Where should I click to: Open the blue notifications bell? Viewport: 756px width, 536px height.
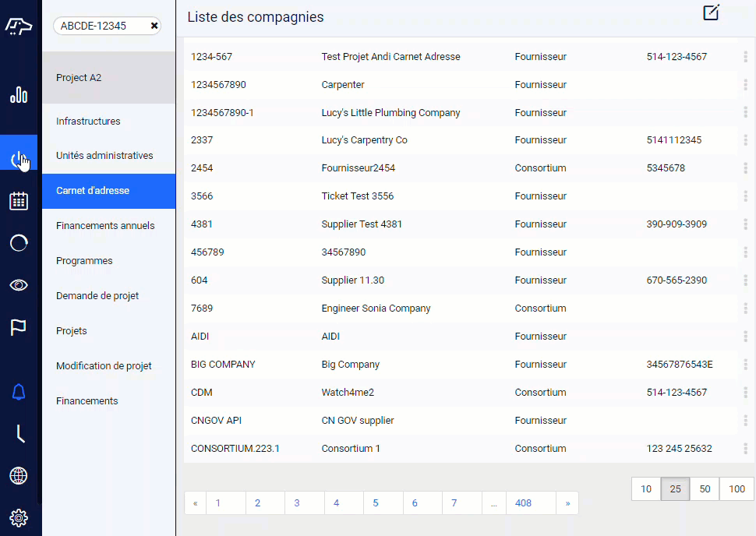[x=19, y=392]
